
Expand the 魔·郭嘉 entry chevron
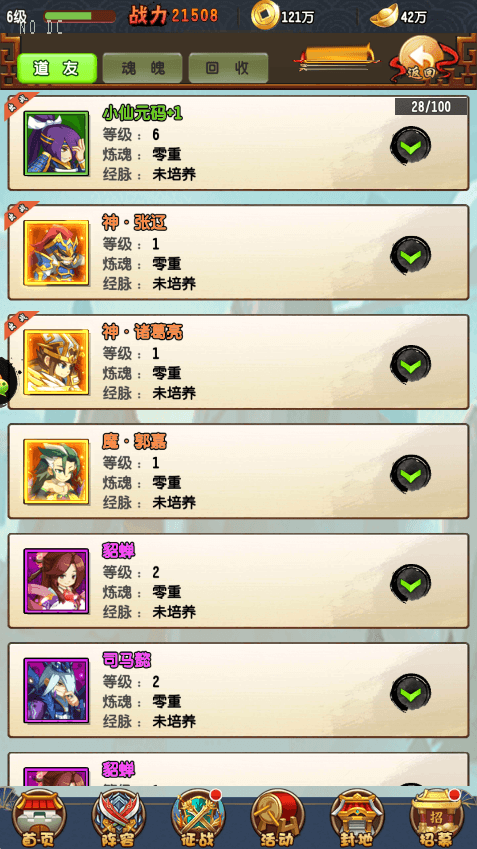411,474
